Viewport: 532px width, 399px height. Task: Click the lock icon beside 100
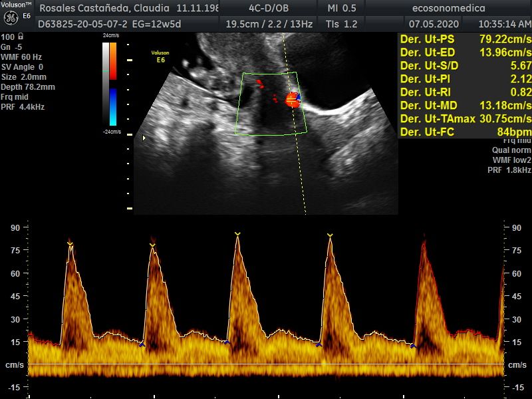23,37
